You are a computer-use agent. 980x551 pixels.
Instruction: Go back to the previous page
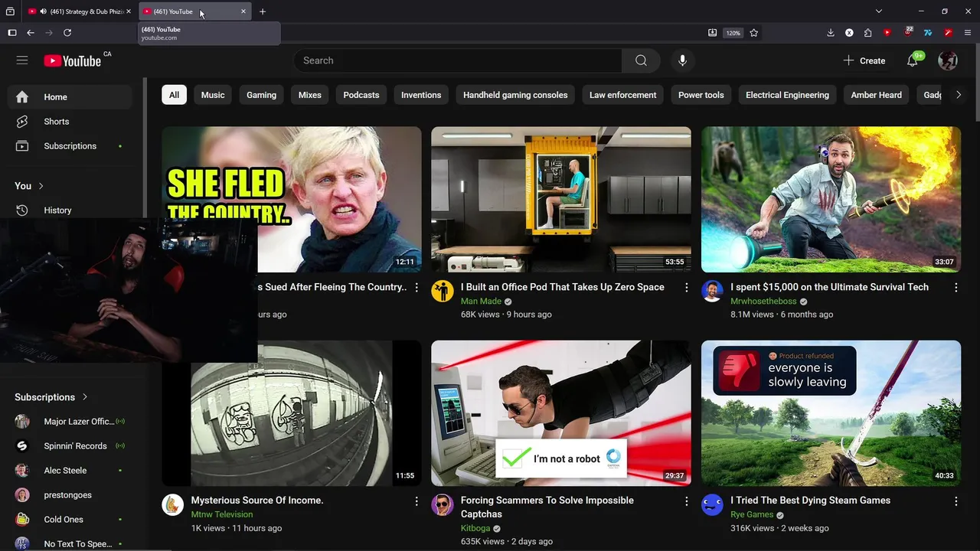(31, 33)
